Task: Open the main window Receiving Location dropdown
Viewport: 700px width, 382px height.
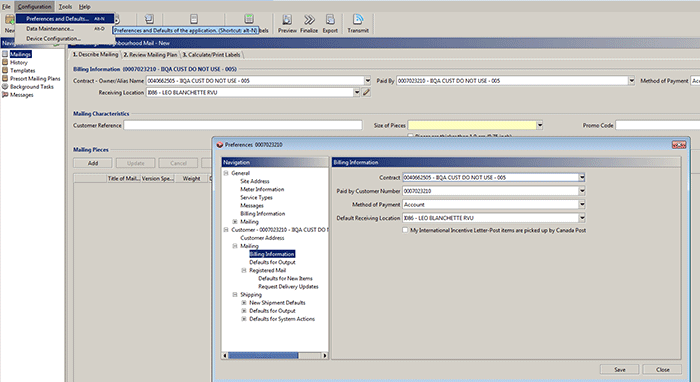Action: click(357, 92)
